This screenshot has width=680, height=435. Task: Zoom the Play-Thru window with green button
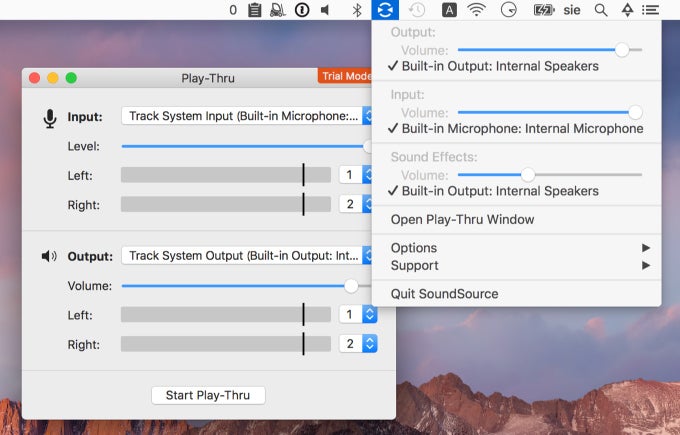(x=71, y=78)
